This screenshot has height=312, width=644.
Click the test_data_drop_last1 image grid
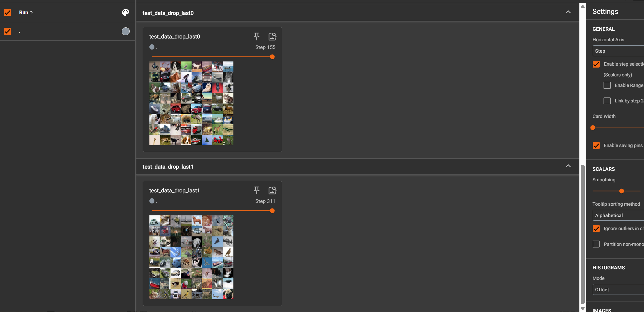(x=191, y=257)
